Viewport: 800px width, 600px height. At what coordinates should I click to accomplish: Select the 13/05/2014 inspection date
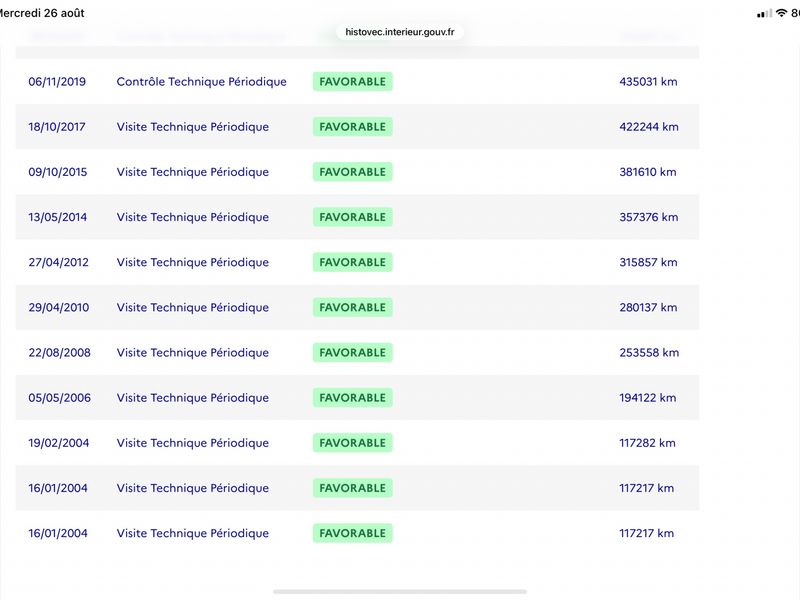(58, 217)
